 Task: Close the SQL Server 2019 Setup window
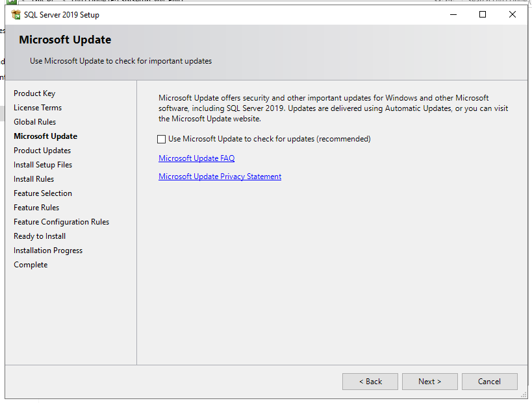point(513,14)
